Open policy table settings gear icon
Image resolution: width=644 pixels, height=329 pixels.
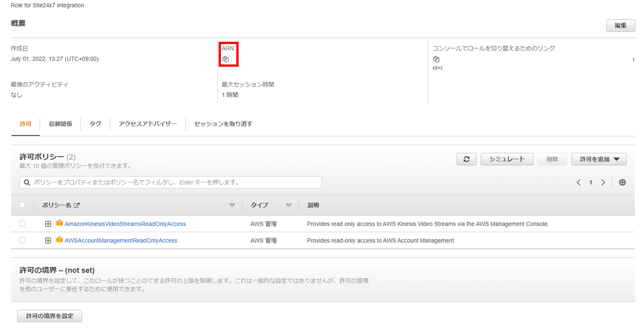[622, 182]
